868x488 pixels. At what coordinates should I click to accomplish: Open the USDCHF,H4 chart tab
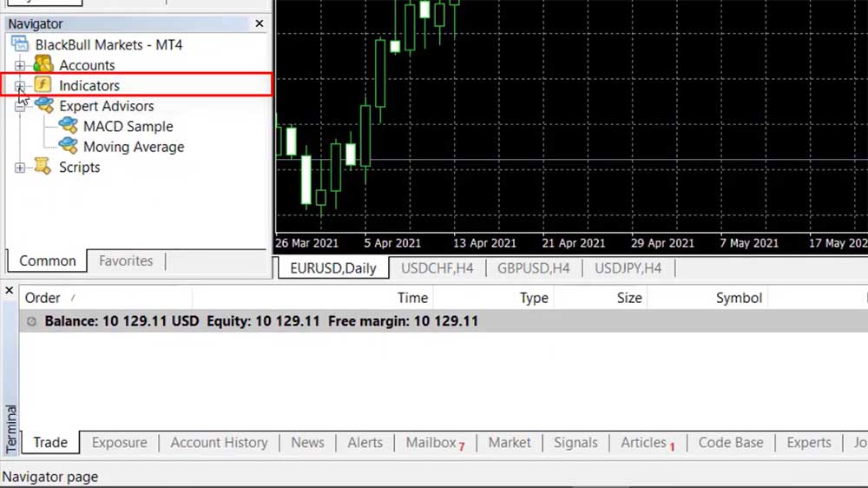pyautogui.click(x=437, y=268)
